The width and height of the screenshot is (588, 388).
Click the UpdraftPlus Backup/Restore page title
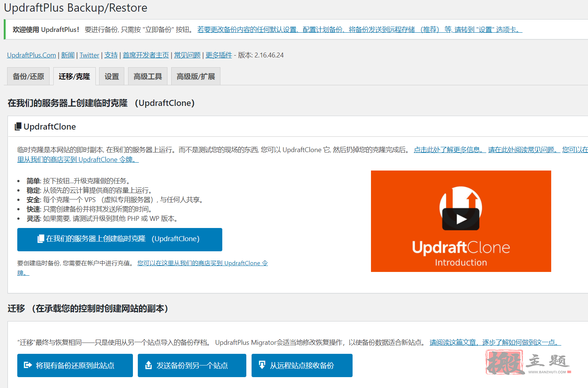pyautogui.click(x=75, y=8)
